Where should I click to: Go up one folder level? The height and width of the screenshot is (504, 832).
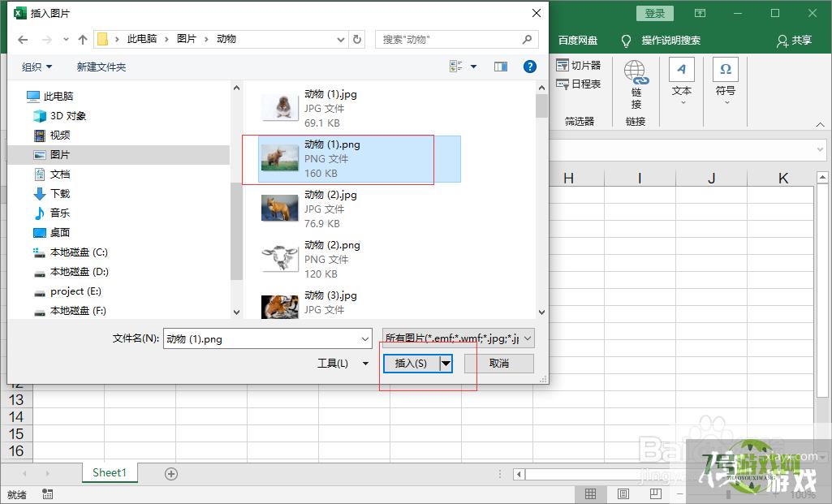click(83, 39)
